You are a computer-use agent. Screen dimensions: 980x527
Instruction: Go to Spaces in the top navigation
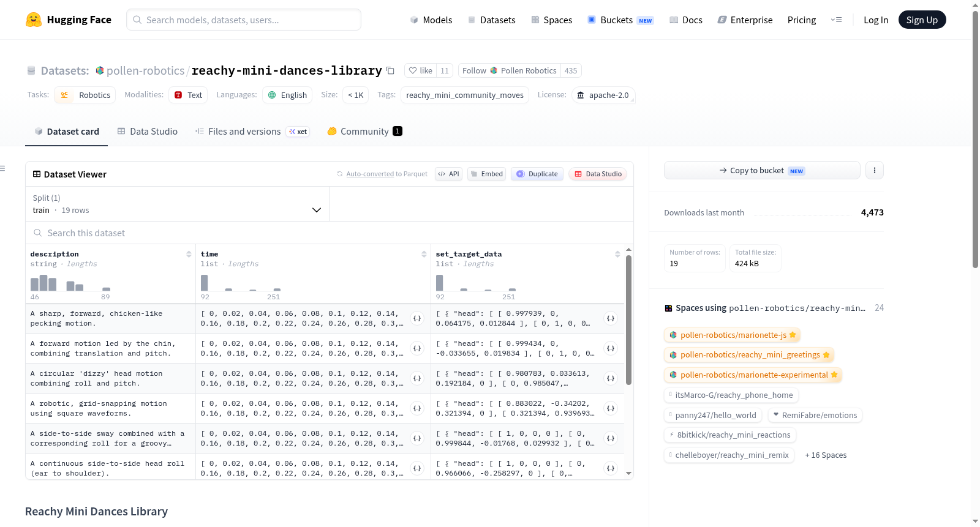pos(552,20)
